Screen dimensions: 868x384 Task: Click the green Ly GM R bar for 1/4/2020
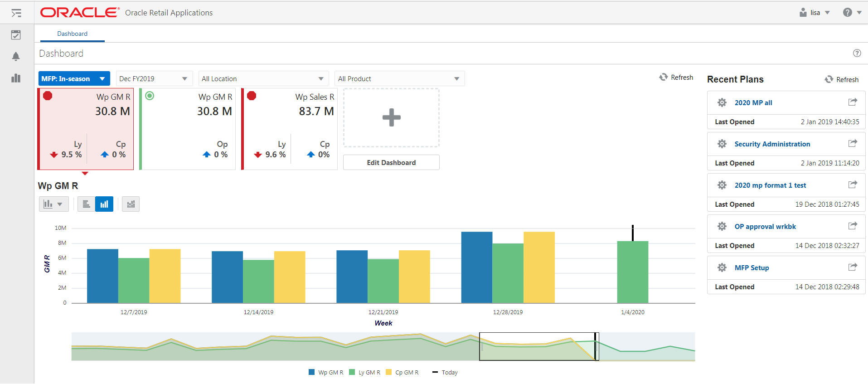coord(633,272)
